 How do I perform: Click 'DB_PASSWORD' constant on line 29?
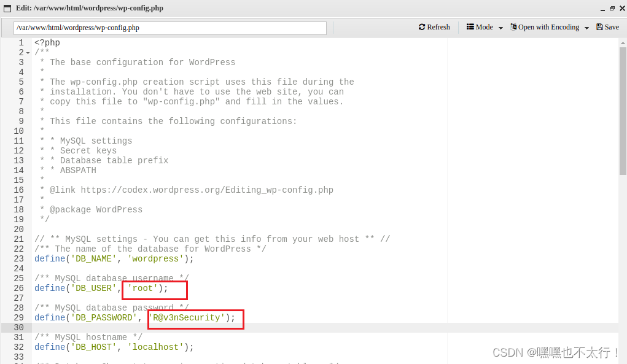pos(104,317)
